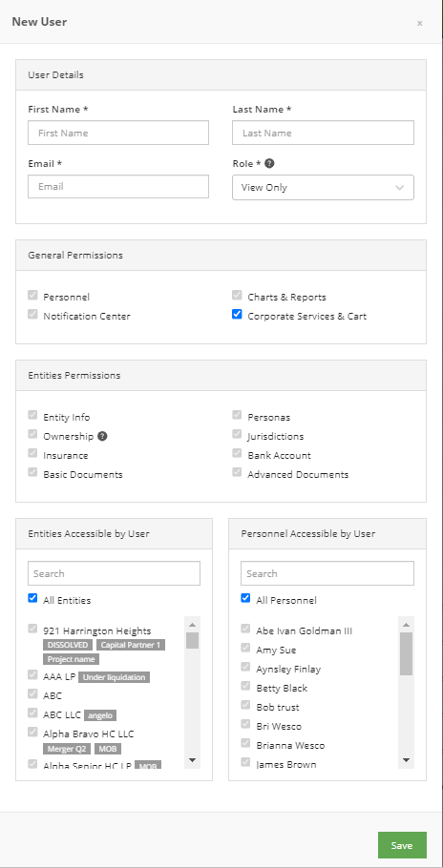Viewport: 443px width, 868px height.
Task: Click the Save button
Action: click(x=402, y=845)
